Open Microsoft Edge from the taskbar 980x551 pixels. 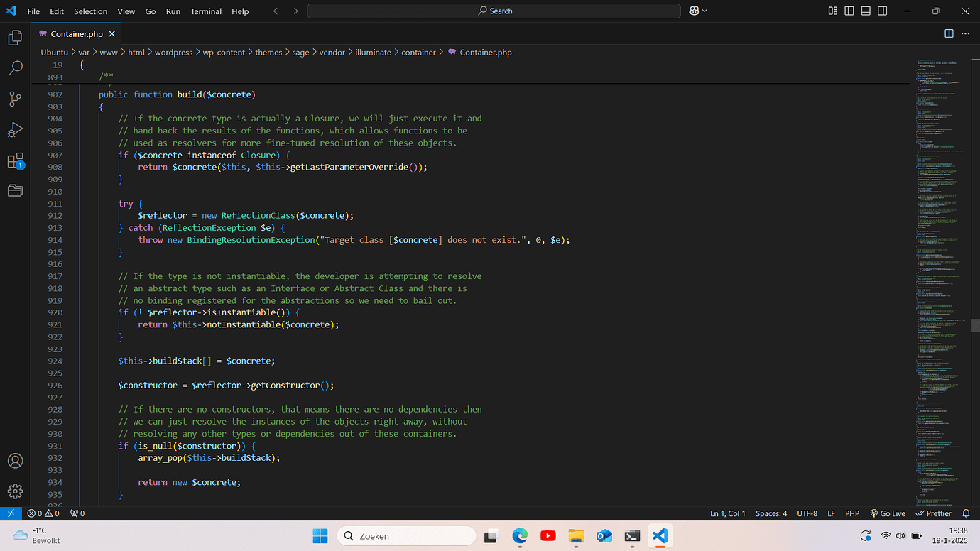point(520,536)
